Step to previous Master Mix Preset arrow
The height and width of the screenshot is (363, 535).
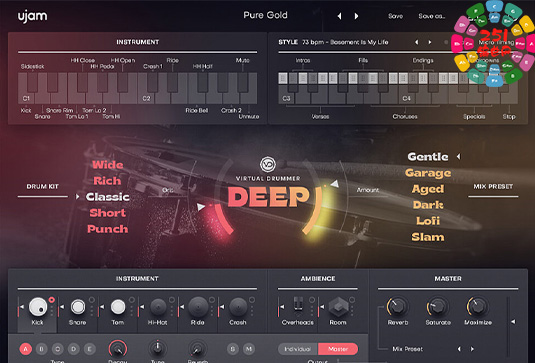(459, 349)
